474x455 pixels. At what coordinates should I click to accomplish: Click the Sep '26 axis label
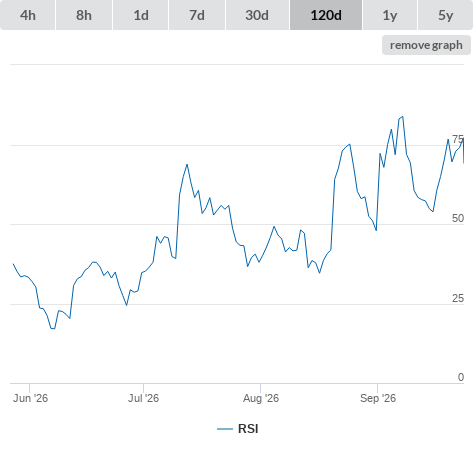(378, 398)
